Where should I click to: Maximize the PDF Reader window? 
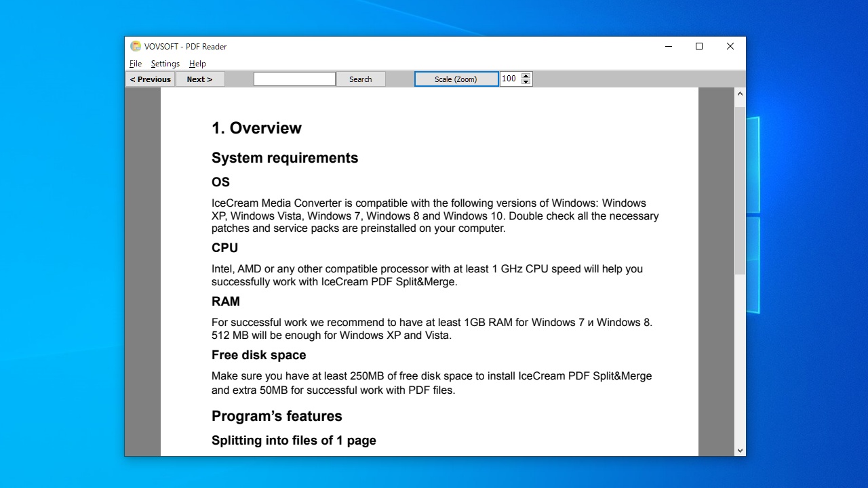pyautogui.click(x=699, y=46)
